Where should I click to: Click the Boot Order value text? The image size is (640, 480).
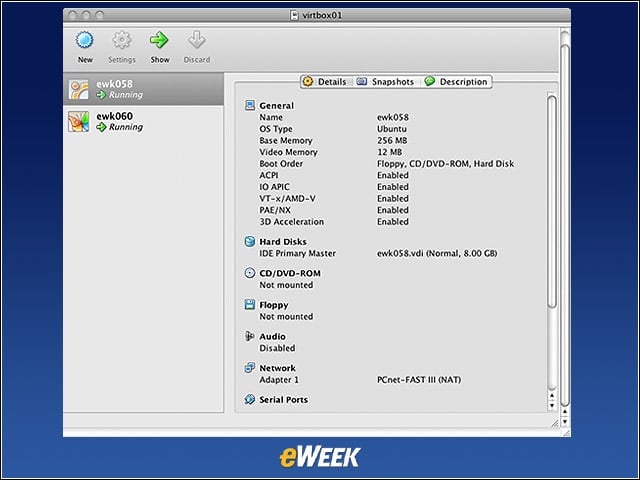click(x=445, y=164)
